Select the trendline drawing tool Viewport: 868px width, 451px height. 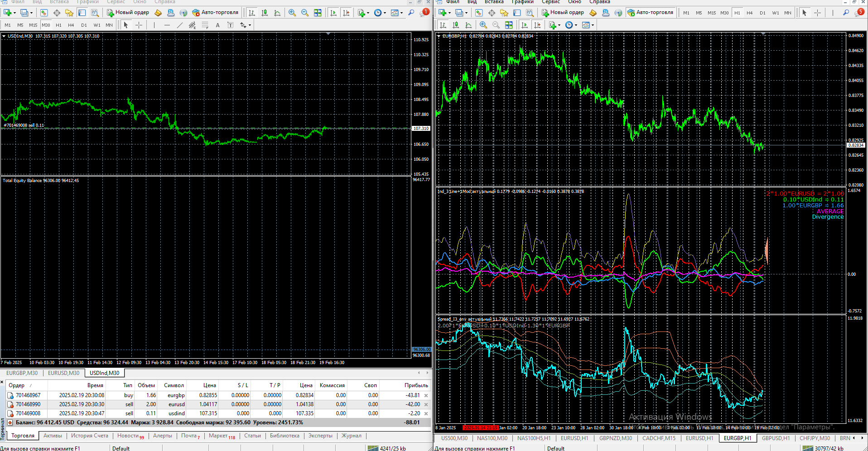[x=180, y=25]
